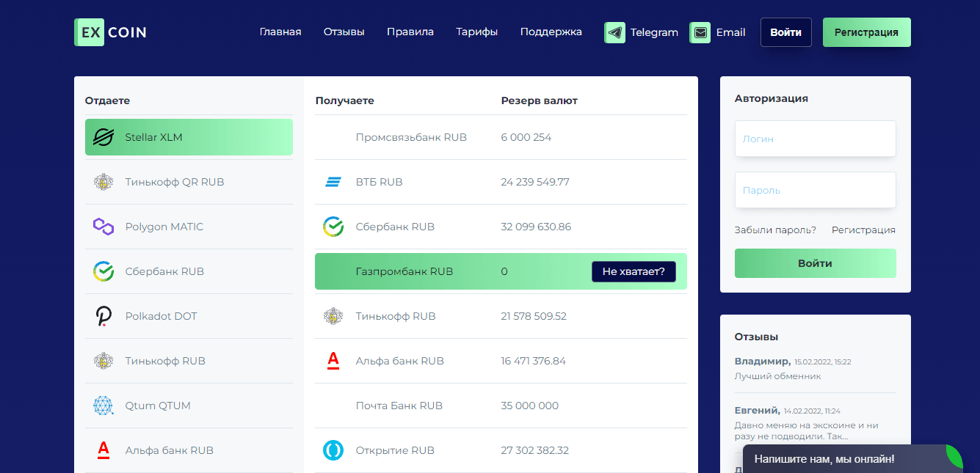Go to the Отзывы navigation link
The height and width of the screenshot is (473, 980).
coord(344,32)
